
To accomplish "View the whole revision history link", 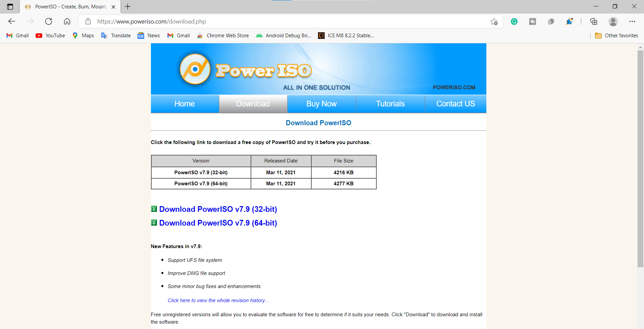I will (218, 300).
